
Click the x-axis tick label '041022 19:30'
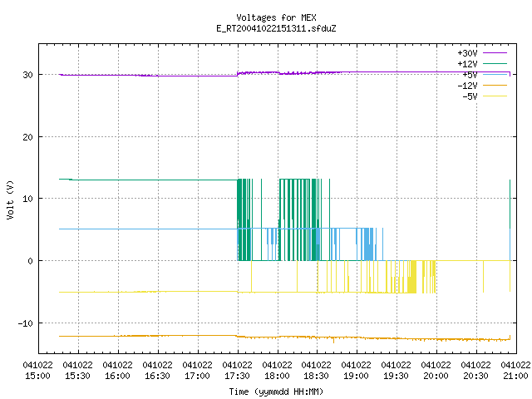click(x=397, y=371)
